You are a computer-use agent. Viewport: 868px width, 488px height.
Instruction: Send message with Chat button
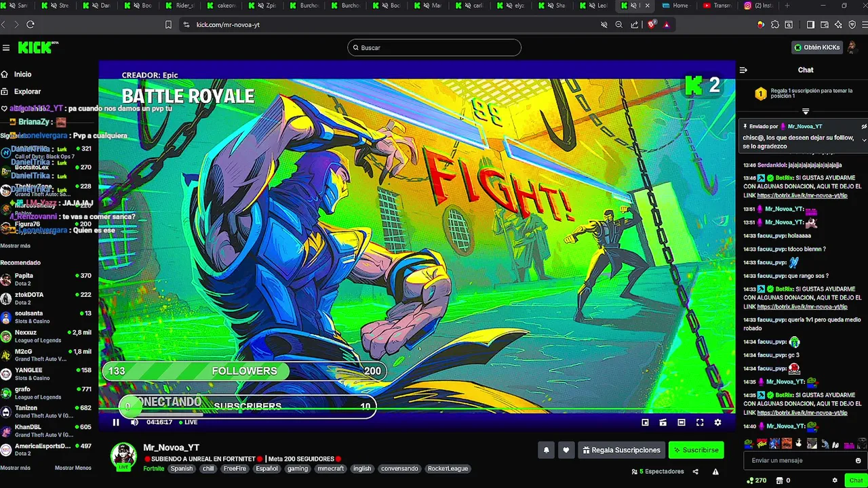(x=856, y=481)
